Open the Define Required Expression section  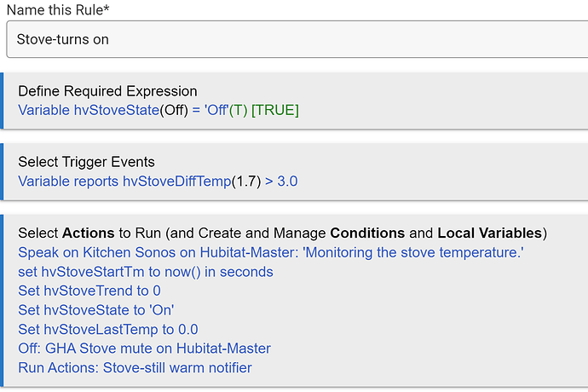(x=107, y=91)
